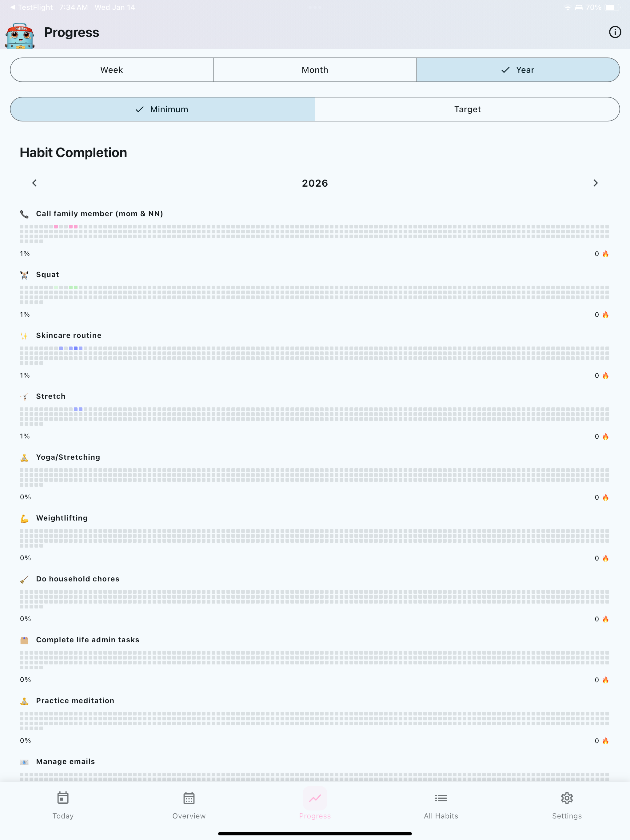Viewport: 630px width, 840px height.
Task: Open the Squat habit title
Action: (47, 275)
